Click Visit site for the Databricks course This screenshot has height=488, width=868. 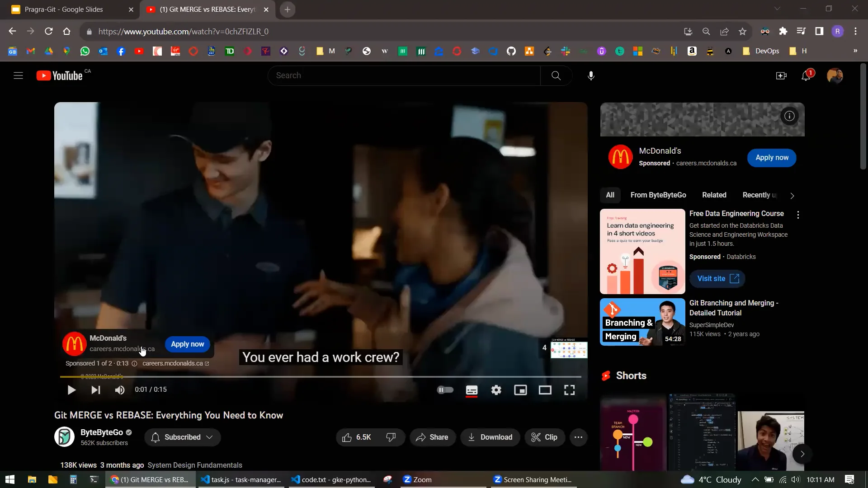[717, 279]
